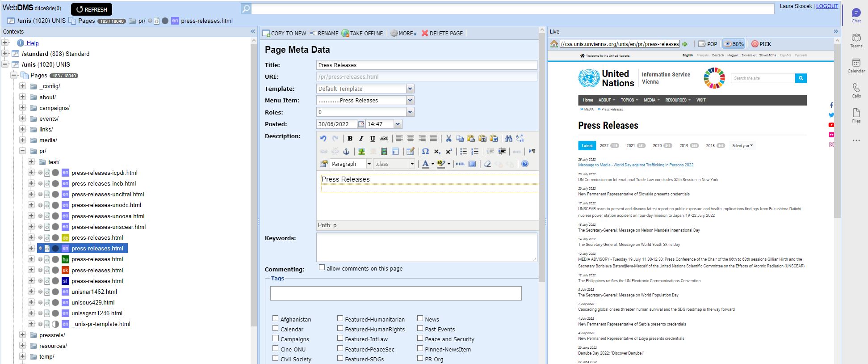Check the News tag
The width and height of the screenshot is (868, 364).
420,318
